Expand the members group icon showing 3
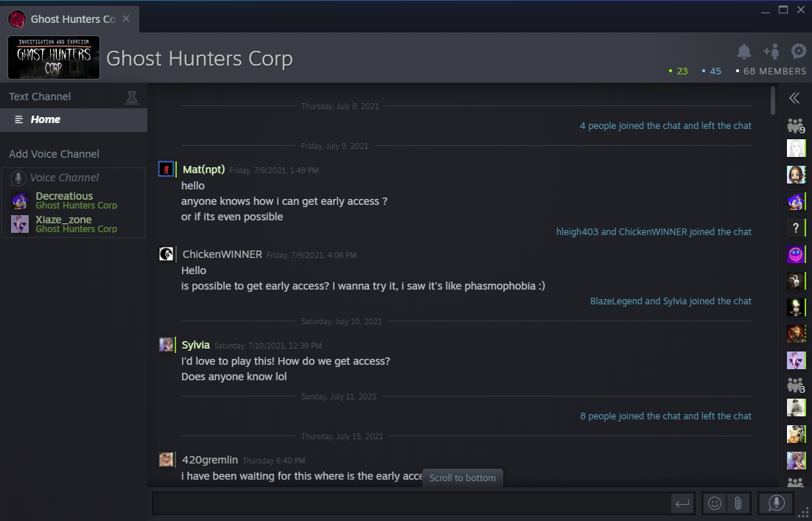The image size is (812, 521). tap(795, 385)
